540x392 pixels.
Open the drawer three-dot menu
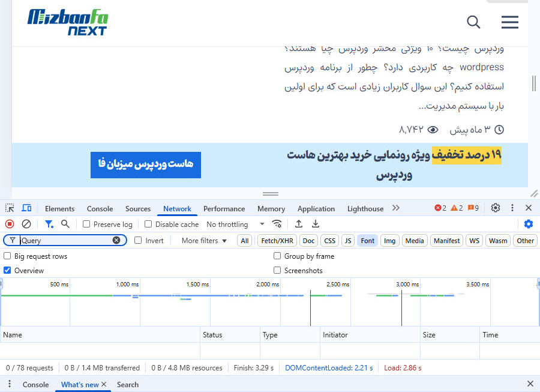pyautogui.click(x=10, y=384)
